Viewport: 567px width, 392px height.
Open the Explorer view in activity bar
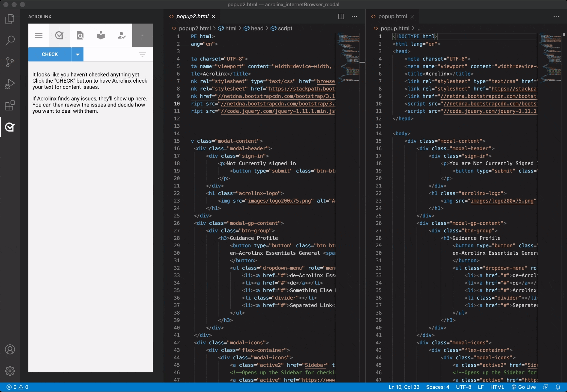pyautogui.click(x=10, y=19)
